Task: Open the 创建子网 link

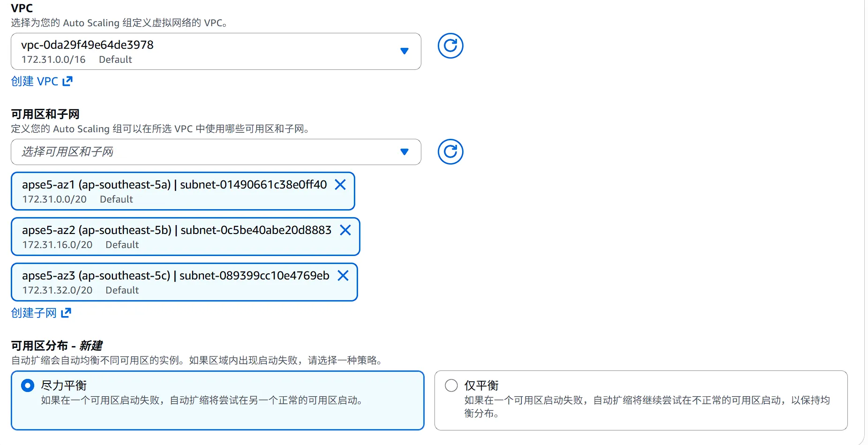Action: tap(34, 313)
